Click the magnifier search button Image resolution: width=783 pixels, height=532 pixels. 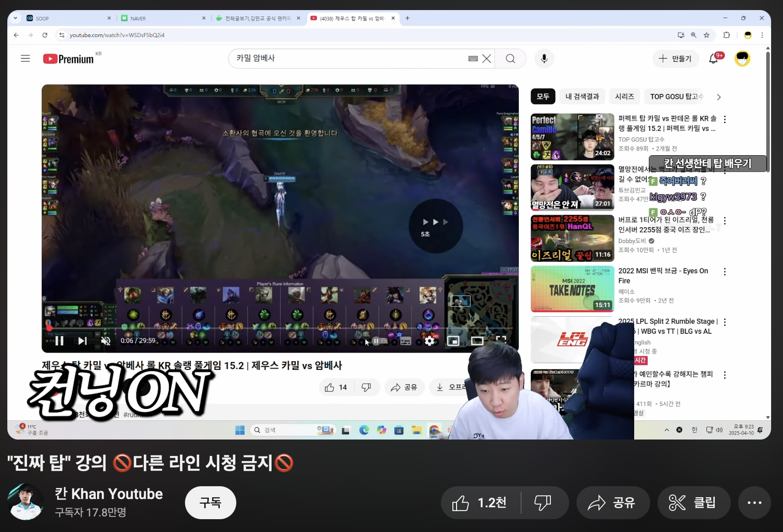[510, 59]
